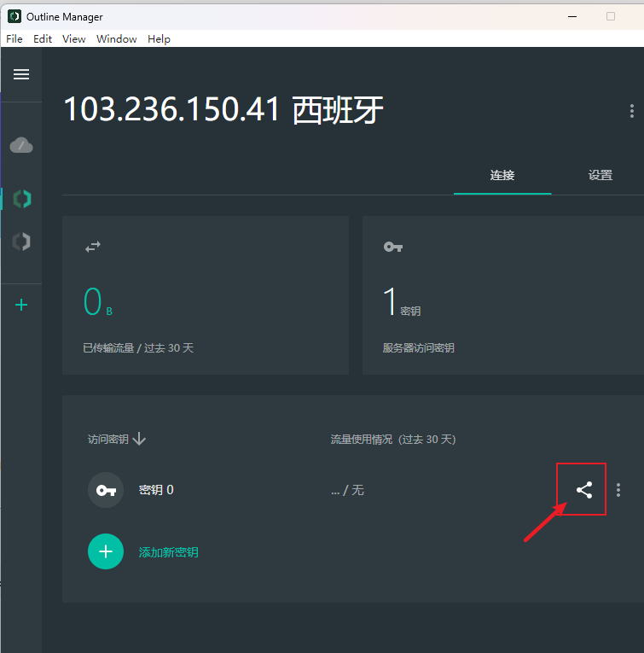Open the File menu
This screenshot has width=644, height=653.
(15, 39)
